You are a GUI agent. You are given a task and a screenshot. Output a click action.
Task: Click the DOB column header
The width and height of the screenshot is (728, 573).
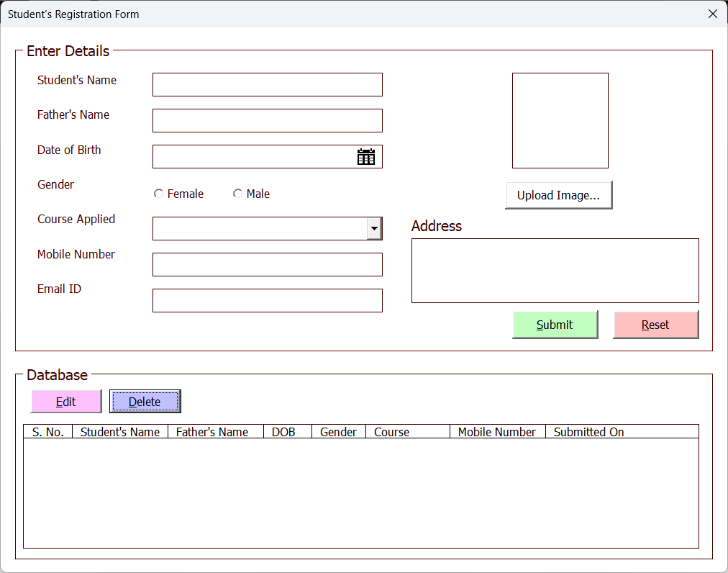(x=288, y=432)
